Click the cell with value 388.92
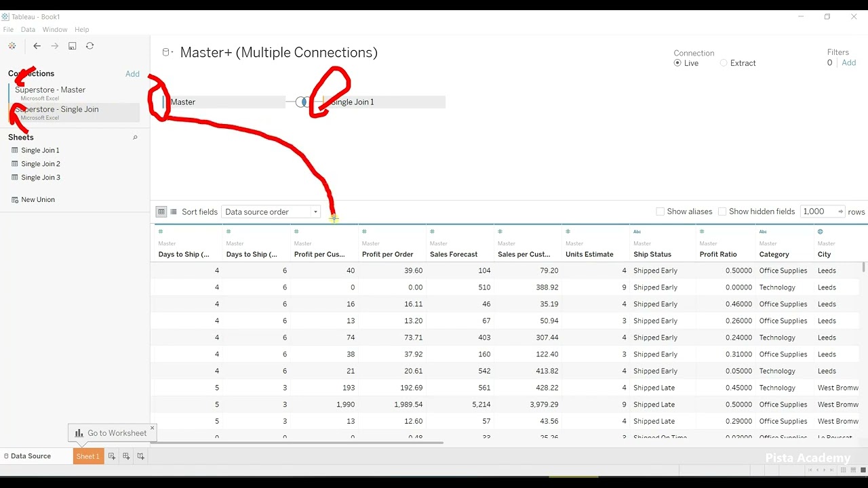 tap(528, 287)
